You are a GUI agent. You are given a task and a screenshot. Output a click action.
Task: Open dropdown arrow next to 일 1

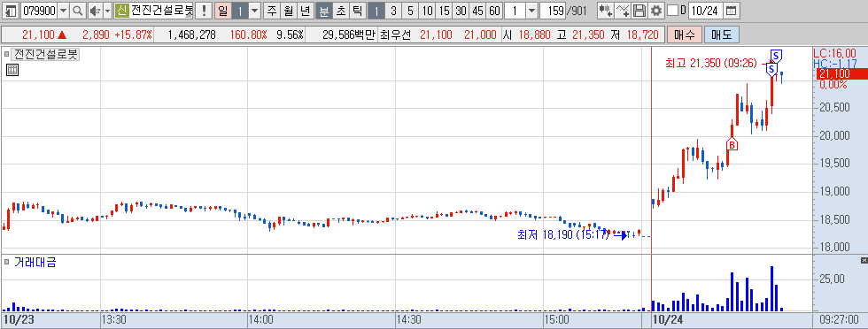coord(254,11)
